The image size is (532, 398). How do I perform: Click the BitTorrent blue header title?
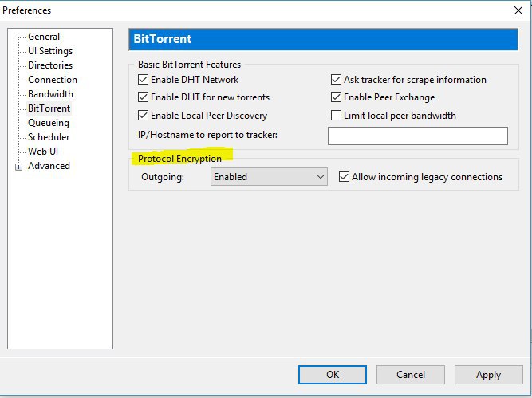(x=163, y=39)
